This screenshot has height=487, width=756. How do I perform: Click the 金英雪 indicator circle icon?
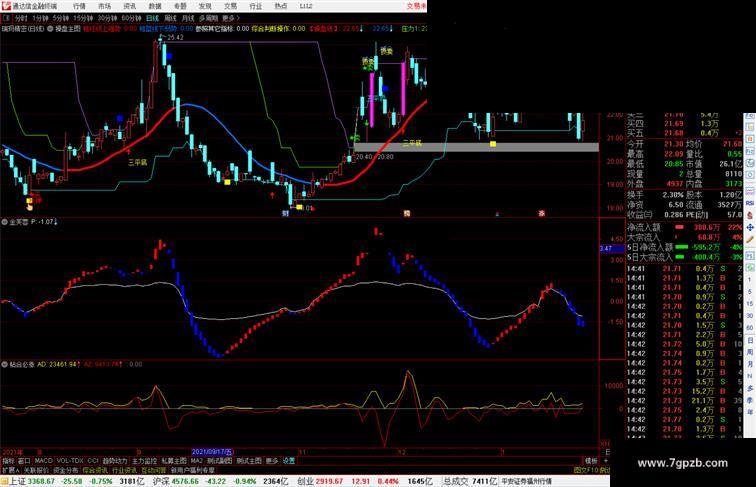point(4,222)
